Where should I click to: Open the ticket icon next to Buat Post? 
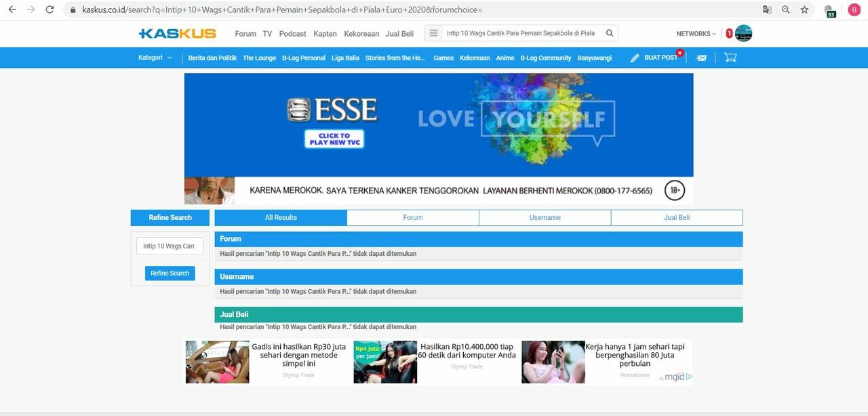701,58
